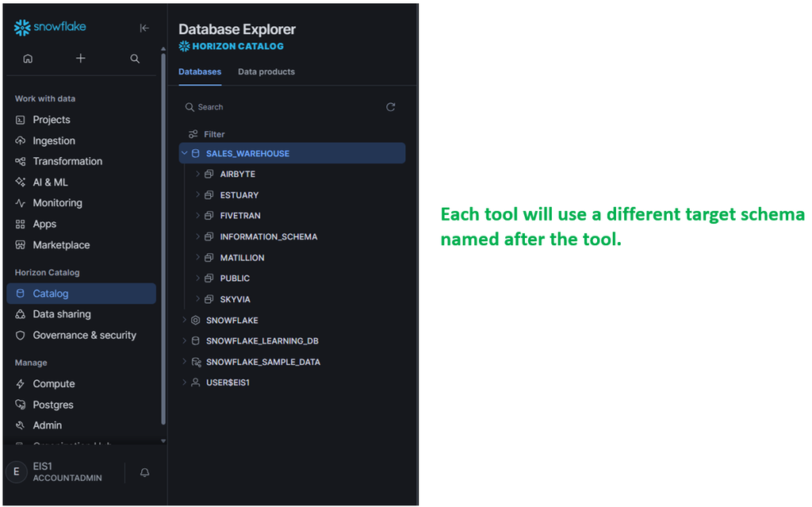This screenshot has width=812, height=507.
Task: Expand the ESTUARY schema
Action: coord(197,194)
